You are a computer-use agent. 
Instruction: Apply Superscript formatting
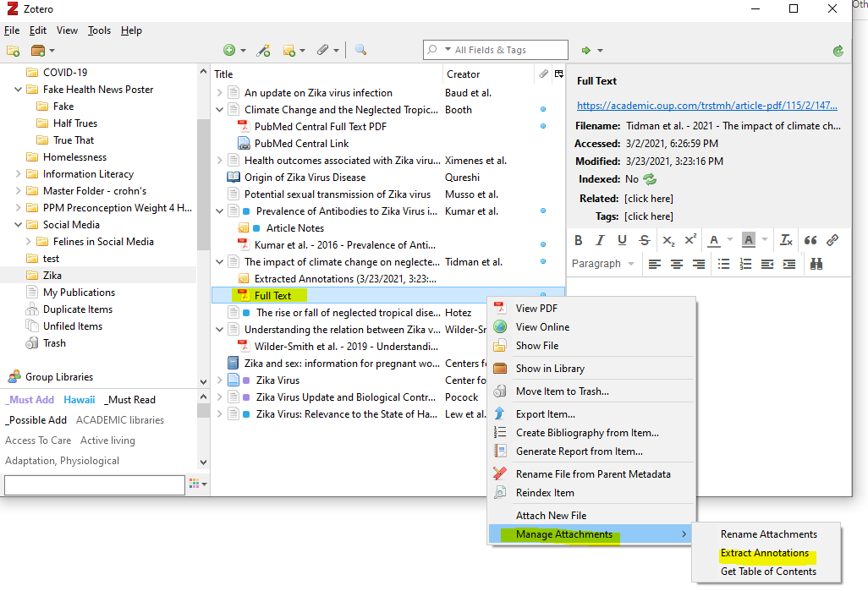tap(690, 240)
